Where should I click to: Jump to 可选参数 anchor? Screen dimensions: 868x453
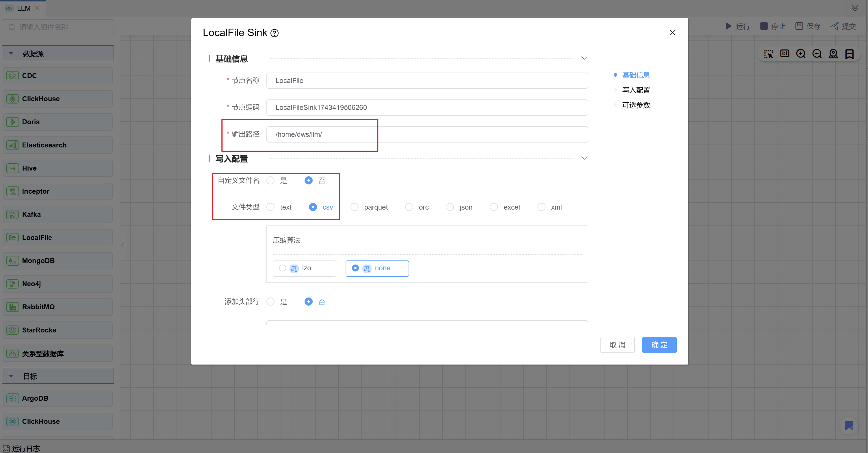pos(636,106)
